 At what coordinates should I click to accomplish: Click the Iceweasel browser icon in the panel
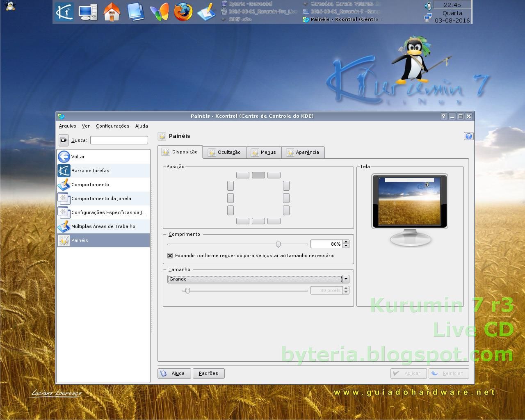point(184,12)
